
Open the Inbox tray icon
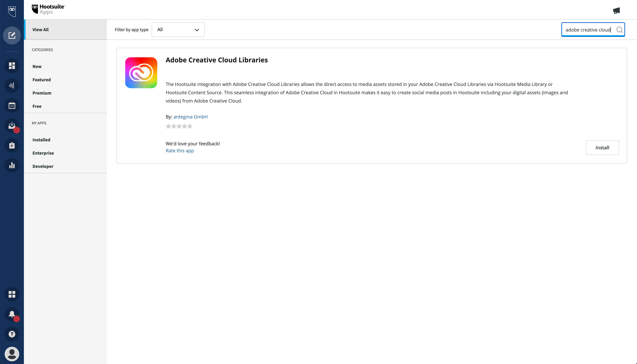[x=12, y=125]
